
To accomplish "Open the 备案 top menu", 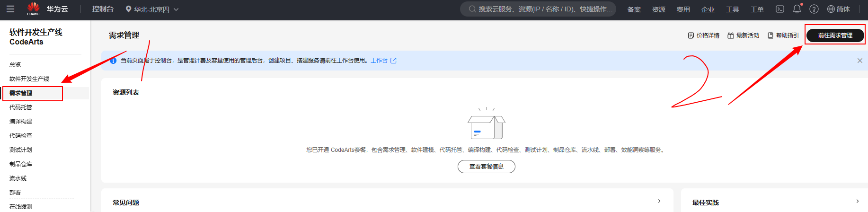I will (634, 9).
